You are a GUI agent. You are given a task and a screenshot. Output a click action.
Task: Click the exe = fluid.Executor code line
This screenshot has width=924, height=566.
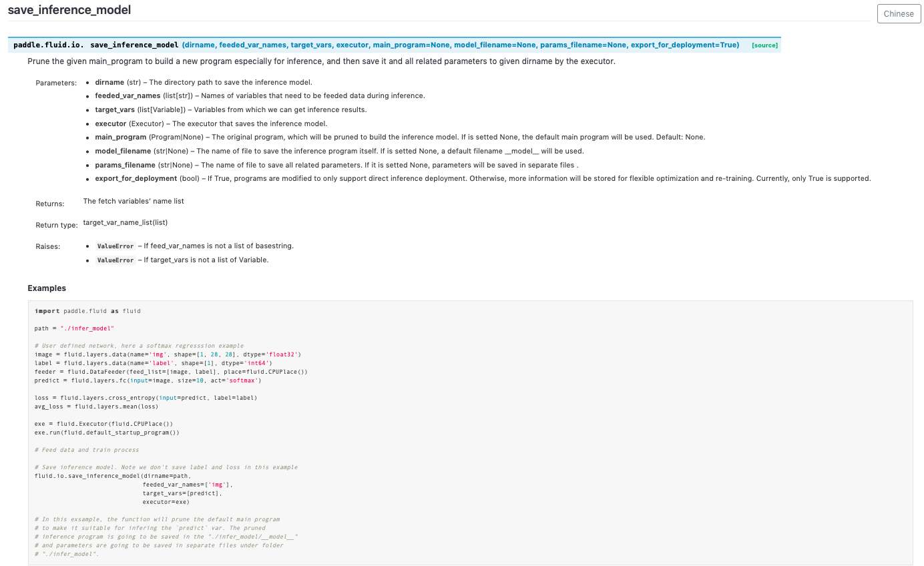pos(103,424)
